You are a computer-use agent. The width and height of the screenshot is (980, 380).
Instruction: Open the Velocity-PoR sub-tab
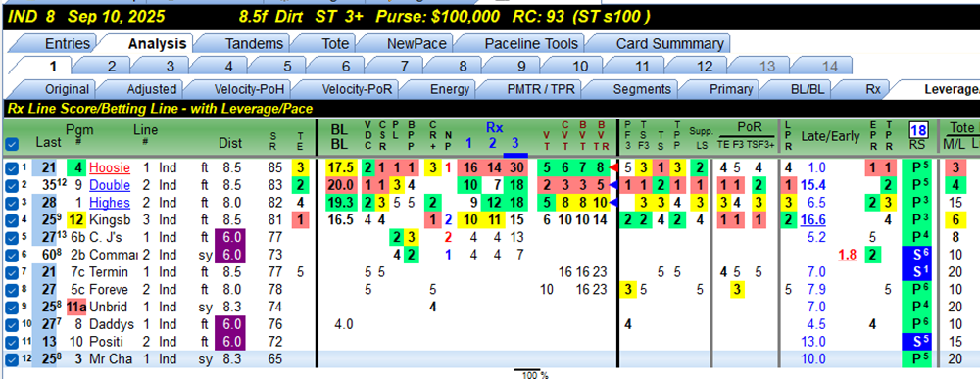pyautogui.click(x=357, y=89)
